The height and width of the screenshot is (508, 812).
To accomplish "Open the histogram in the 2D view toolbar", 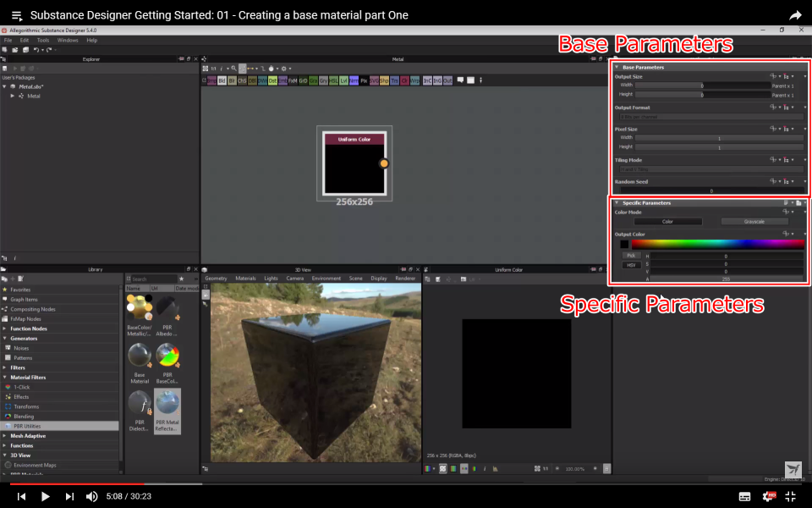I will click(495, 468).
